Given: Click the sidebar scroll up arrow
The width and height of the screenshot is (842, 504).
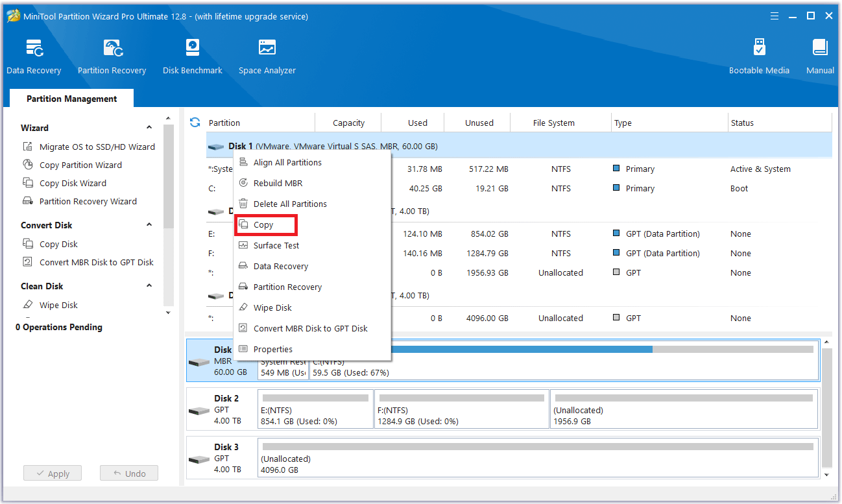Looking at the screenshot, I should tap(169, 119).
